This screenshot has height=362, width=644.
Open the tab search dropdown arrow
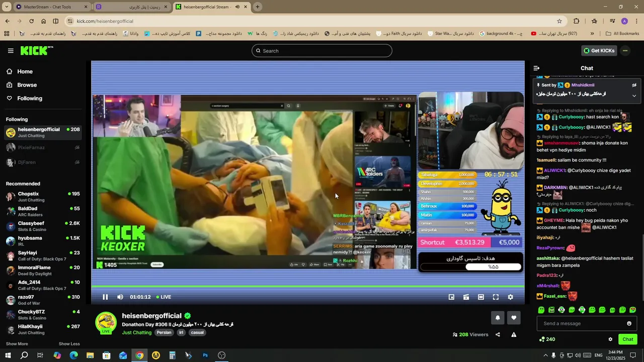coord(7,7)
